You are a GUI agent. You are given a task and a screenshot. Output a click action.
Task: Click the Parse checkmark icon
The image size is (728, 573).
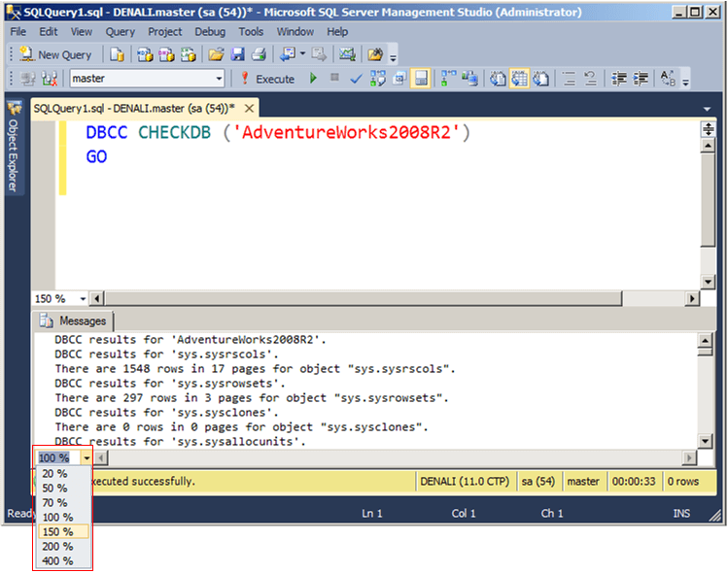point(356,79)
